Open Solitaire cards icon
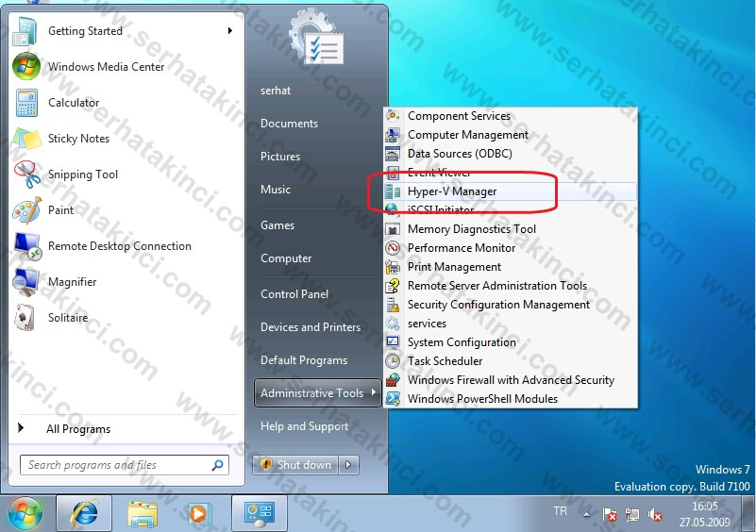 pos(25,318)
